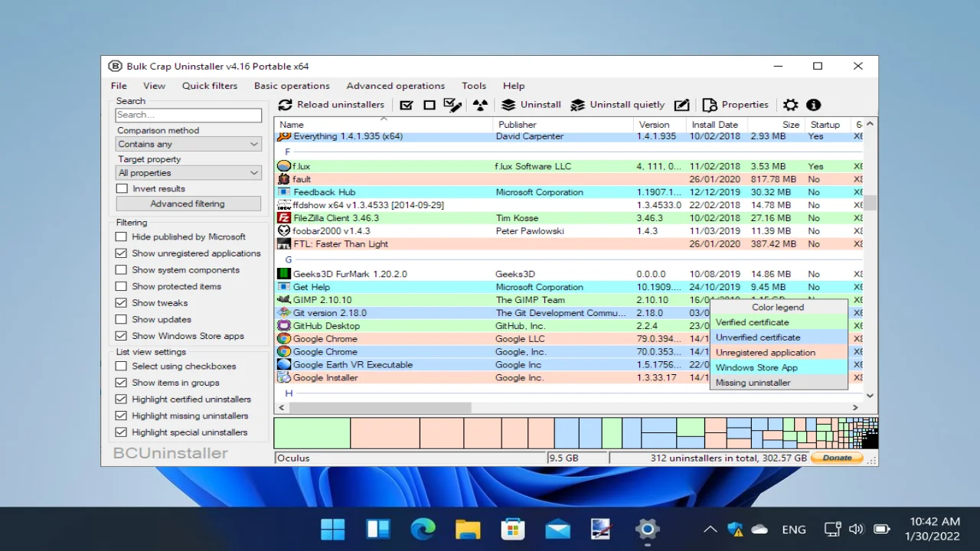The image size is (980, 551).
Task: Enable Hide published by Microsoft
Action: [x=122, y=236]
